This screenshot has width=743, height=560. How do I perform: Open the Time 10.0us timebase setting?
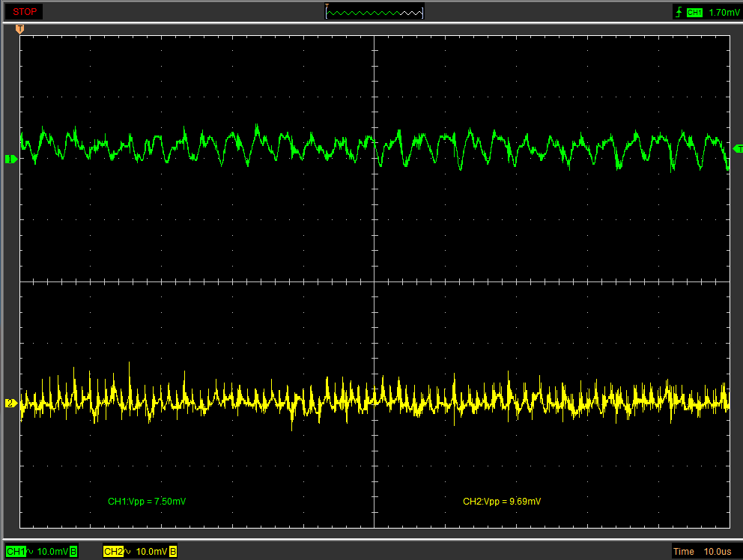[x=703, y=552]
